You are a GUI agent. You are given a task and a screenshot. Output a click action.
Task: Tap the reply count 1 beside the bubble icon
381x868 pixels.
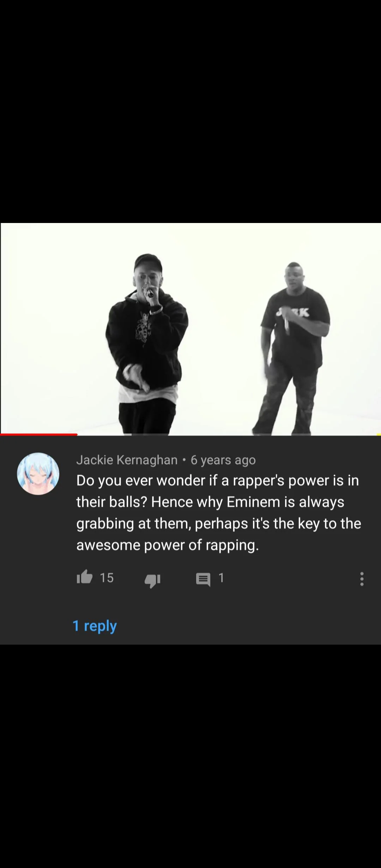tap(221, 578)
